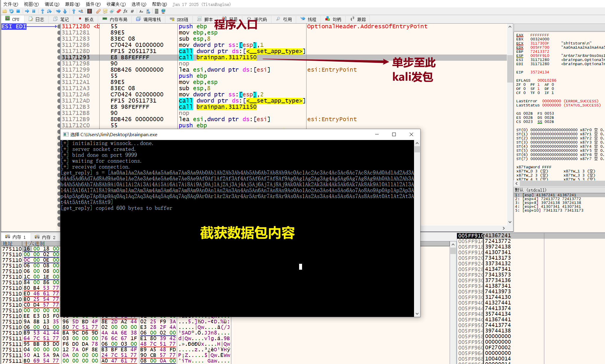The width and height of the screenshot is (605, 364).
Task: Click the console window's scroll-down arrow
Action: 417,314
